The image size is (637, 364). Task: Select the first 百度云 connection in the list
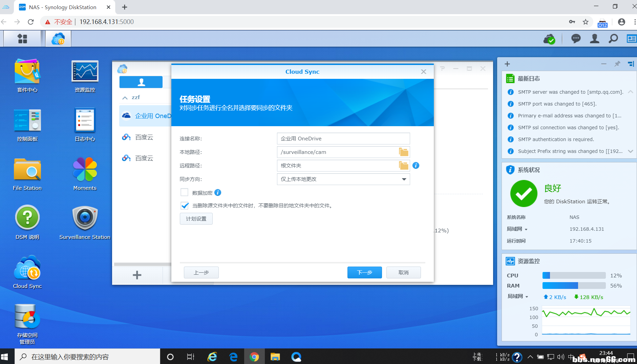tap(144, 137)
